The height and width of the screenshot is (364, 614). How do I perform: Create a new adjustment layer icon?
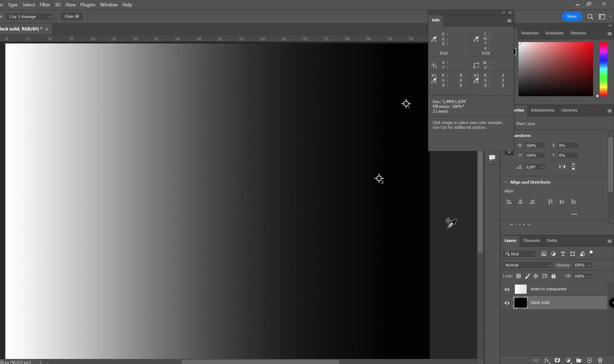[x=568, y=360]
